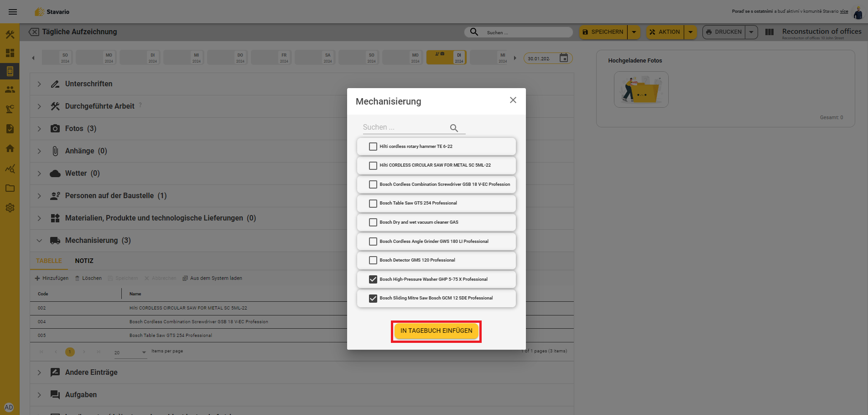868x415 pixels.
Task: Switch to the TABELLE tab
Action: tap(49, 261)
